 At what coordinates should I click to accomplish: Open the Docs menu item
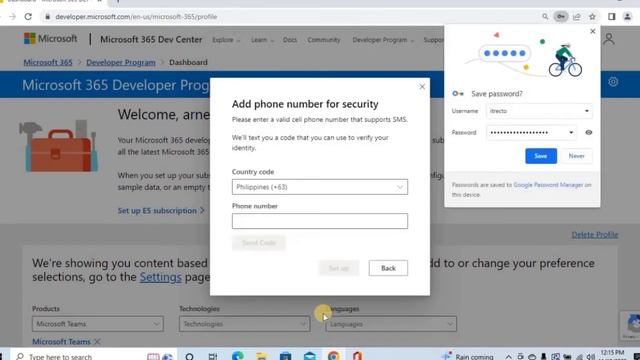(x=290, y=40)
